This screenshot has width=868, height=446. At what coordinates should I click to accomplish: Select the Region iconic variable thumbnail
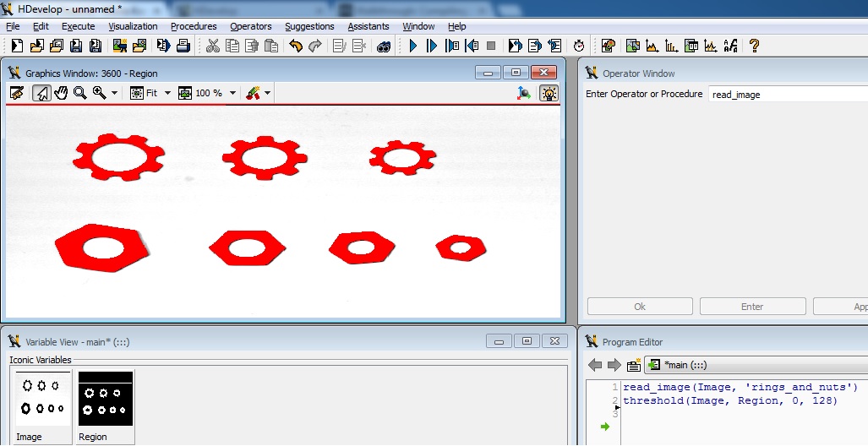[x=105, y=406]
